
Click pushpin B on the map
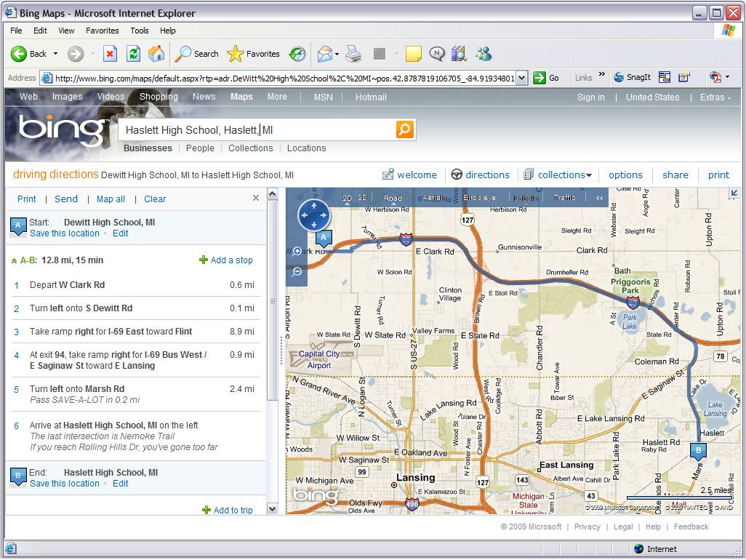(x=698, y=451)
